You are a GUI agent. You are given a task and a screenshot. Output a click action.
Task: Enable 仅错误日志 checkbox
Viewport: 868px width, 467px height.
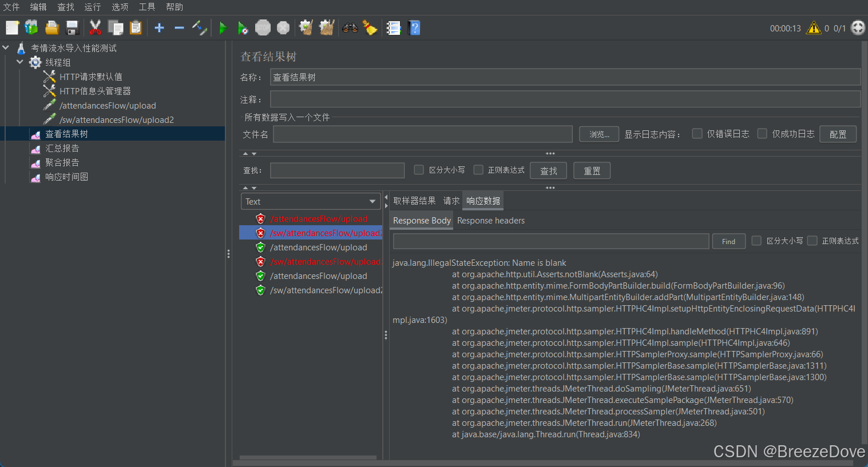[x=697, y=133]
